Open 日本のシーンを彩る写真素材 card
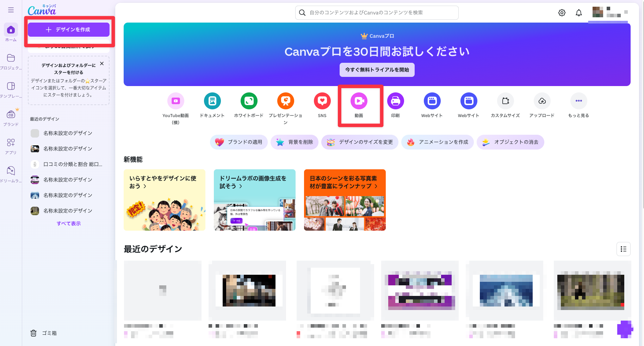This screenshot has height=346, width=644. coord(345,200)
